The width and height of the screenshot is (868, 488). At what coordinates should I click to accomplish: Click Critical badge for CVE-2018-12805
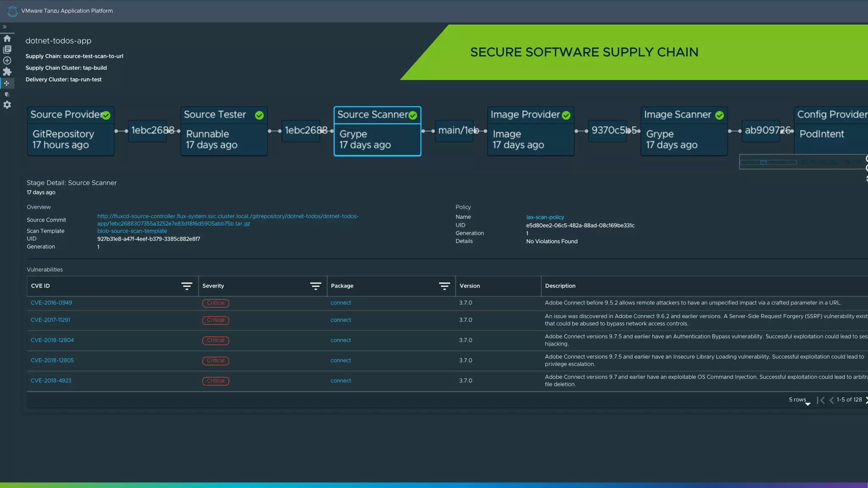pyautogui.click(x=216, y=361)
